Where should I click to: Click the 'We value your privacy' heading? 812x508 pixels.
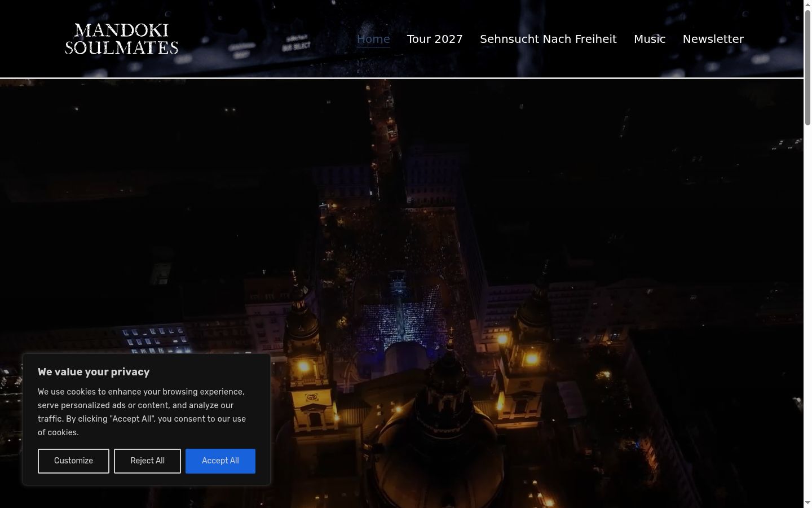pyautogui.click(x=94, y=372)
